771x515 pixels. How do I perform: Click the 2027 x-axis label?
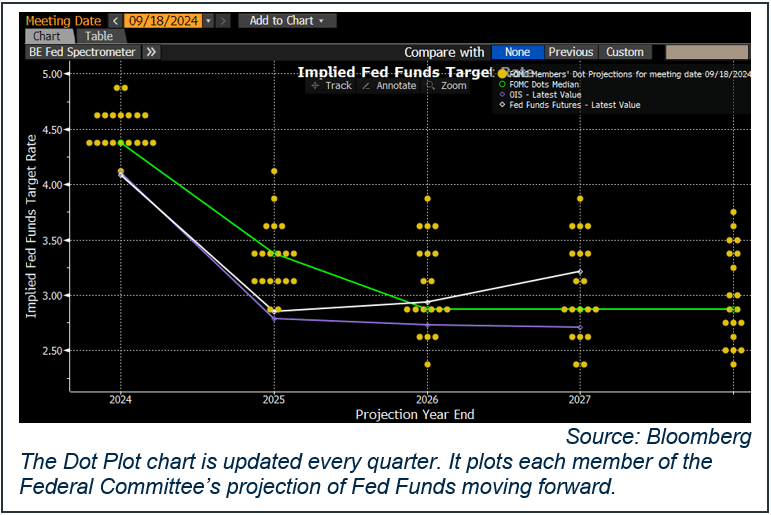(x=580, y=399)
